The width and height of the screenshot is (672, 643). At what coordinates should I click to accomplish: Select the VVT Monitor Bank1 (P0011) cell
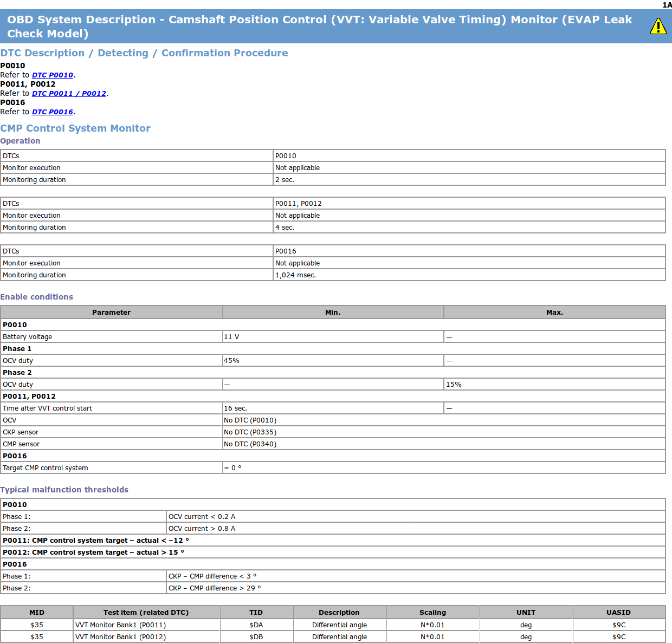121,625
